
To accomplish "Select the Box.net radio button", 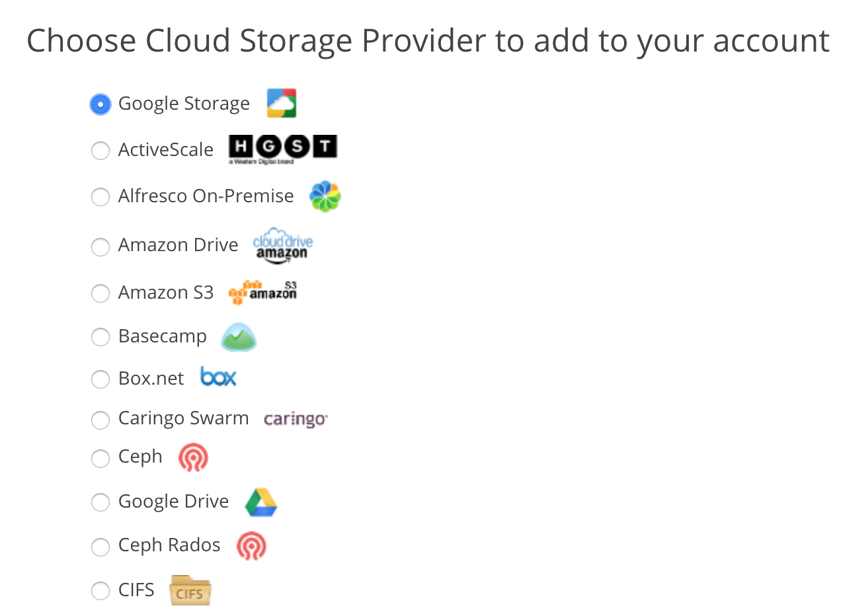I will click(x=100, y=379).
